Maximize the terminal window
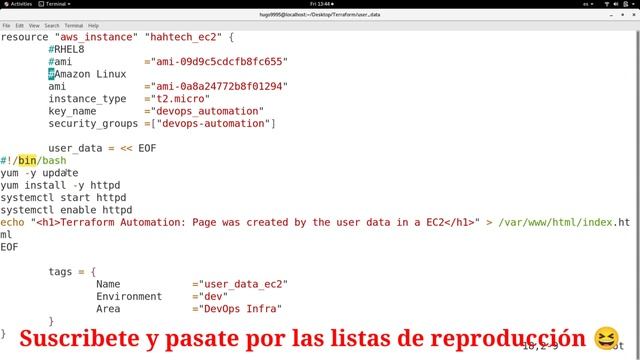Viewport: 640px width, 360px height. tap(622, 15)
